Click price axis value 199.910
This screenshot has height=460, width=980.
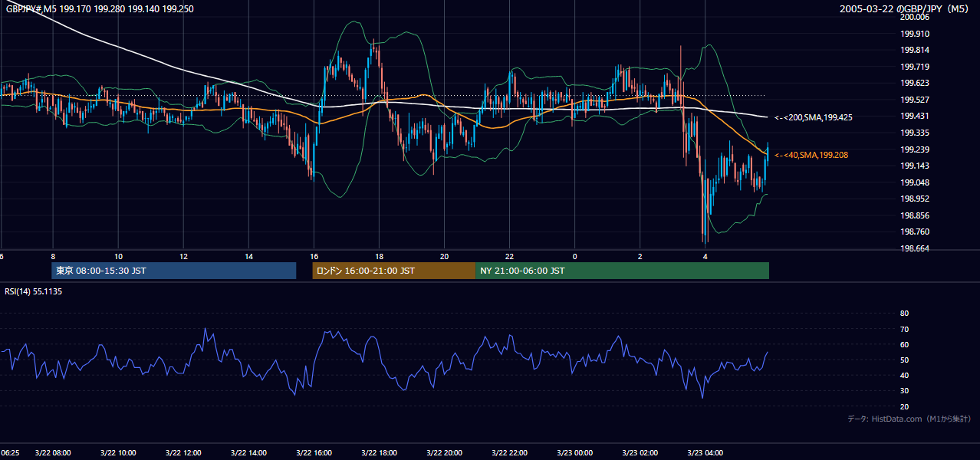915,34
